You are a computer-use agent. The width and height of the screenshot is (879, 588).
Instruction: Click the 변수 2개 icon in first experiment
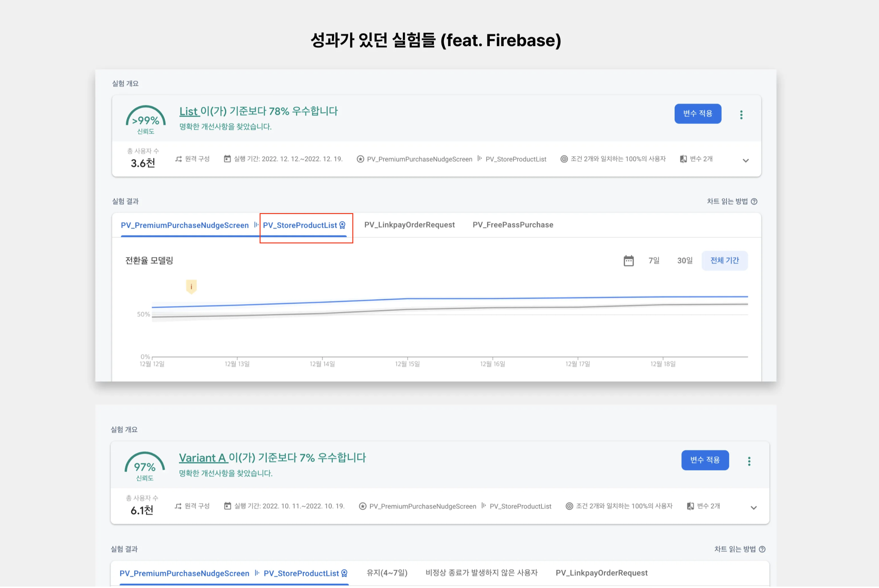[683, 159]
